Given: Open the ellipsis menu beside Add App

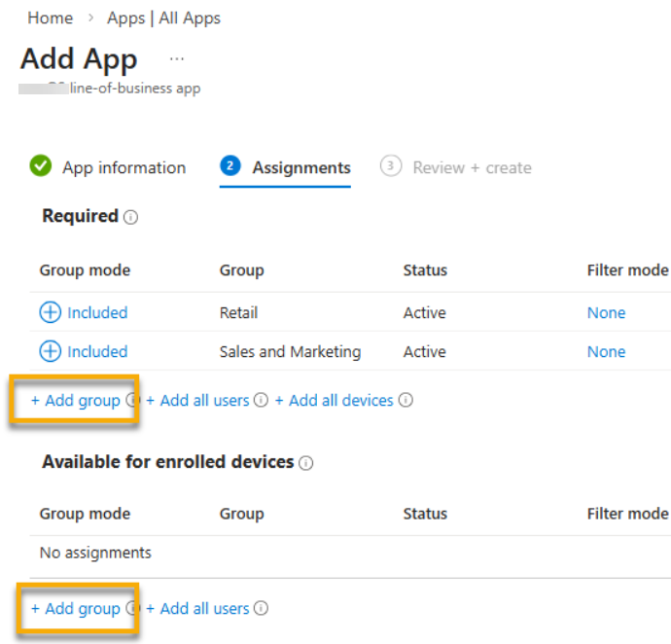Looking at the screenshot, I should 177,58.
